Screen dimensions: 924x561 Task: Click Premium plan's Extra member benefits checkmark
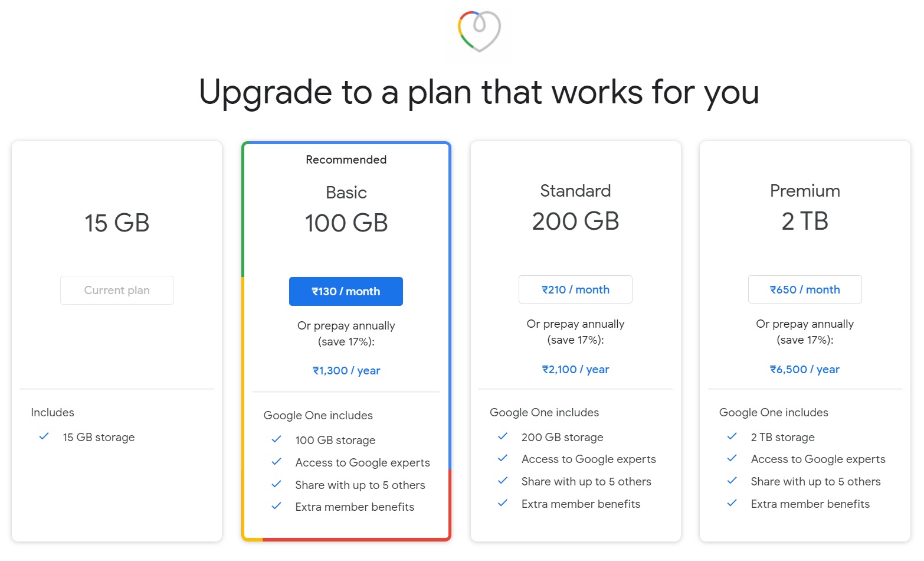tap(732, 503)
